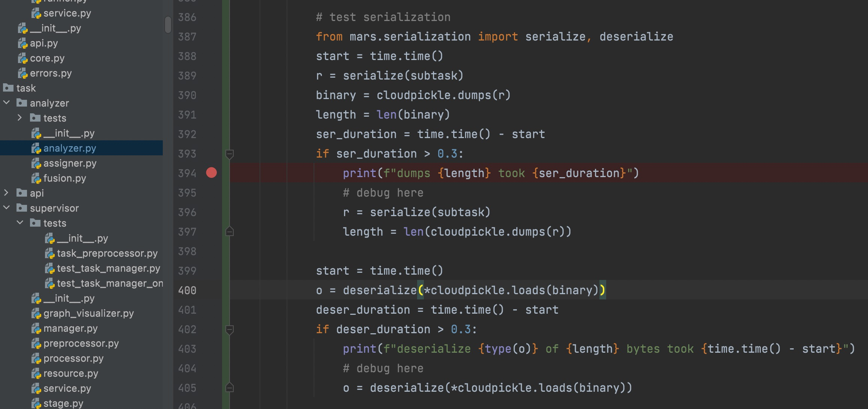Screen dimensions: 868x409
Task: Click the fold end marker at line 397
Action: click(230, 232)
